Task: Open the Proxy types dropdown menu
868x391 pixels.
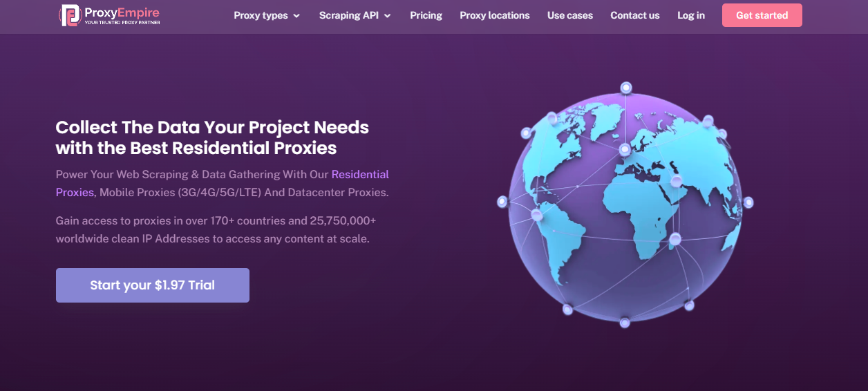Action: pyautogui.click(x=267, y=15)
